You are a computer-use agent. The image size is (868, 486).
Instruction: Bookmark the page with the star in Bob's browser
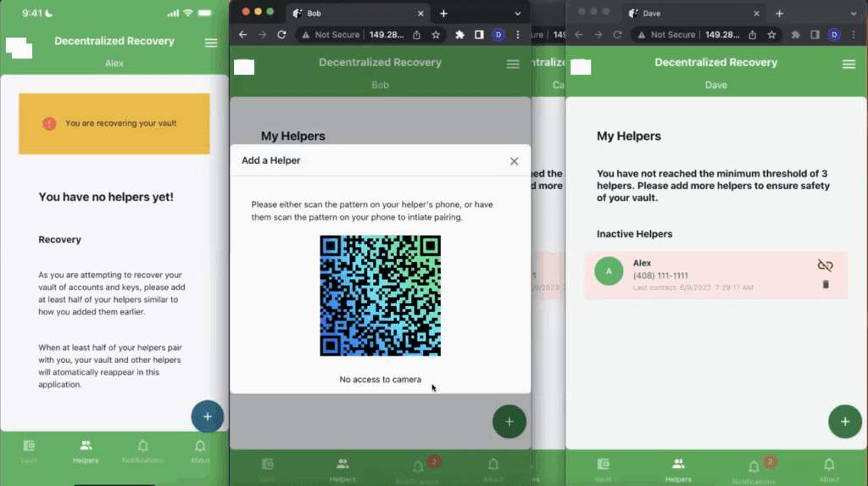point(436,35)
